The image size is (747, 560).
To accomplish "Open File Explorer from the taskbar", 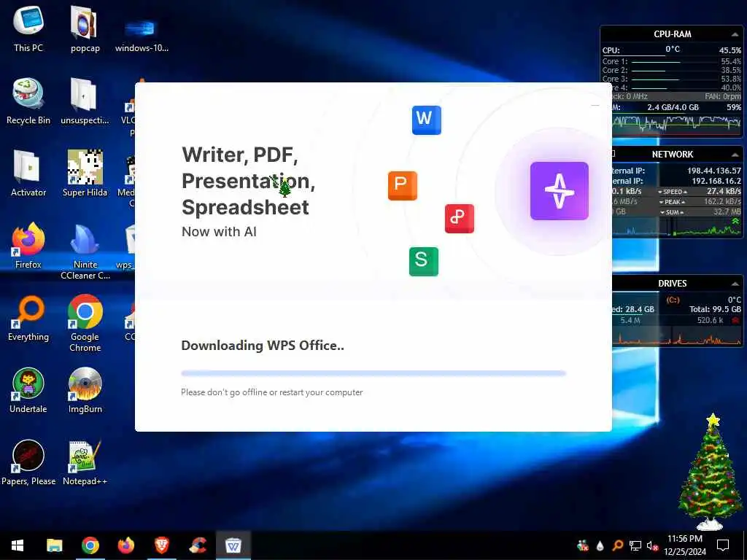I will point(54,545).
